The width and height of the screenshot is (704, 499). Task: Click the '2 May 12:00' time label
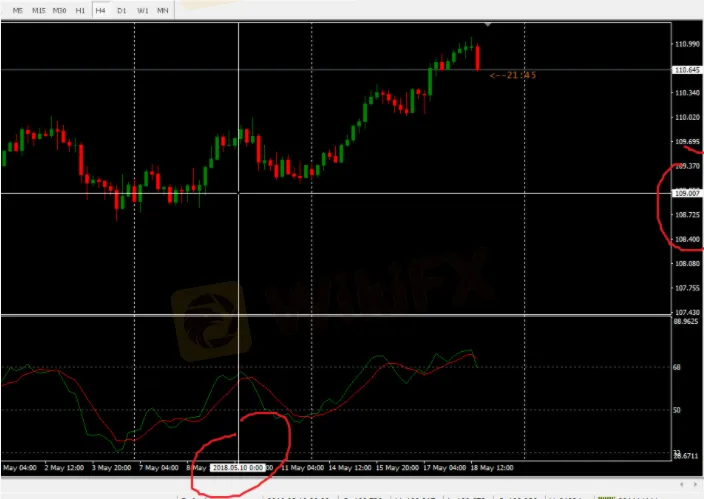coord(64,468)
